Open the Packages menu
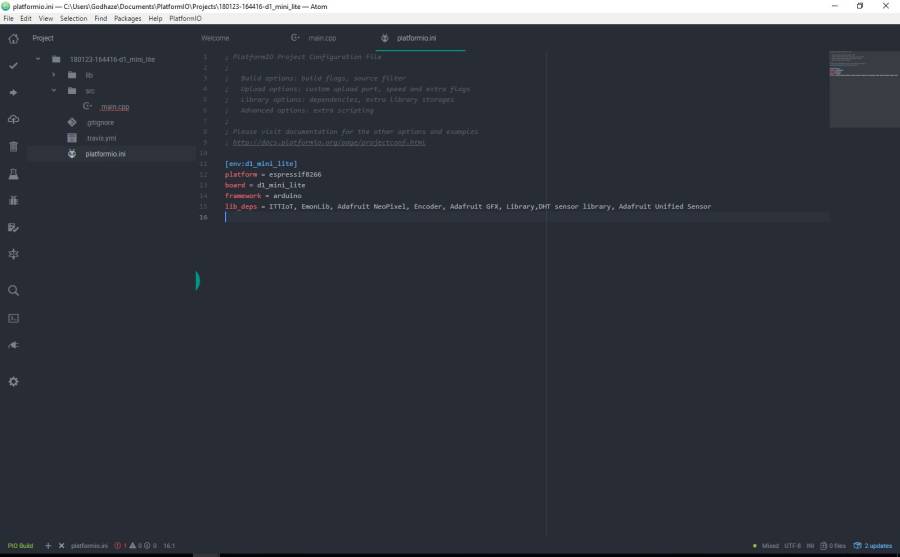This screenshot has width=900, height=557. (127, 18)
